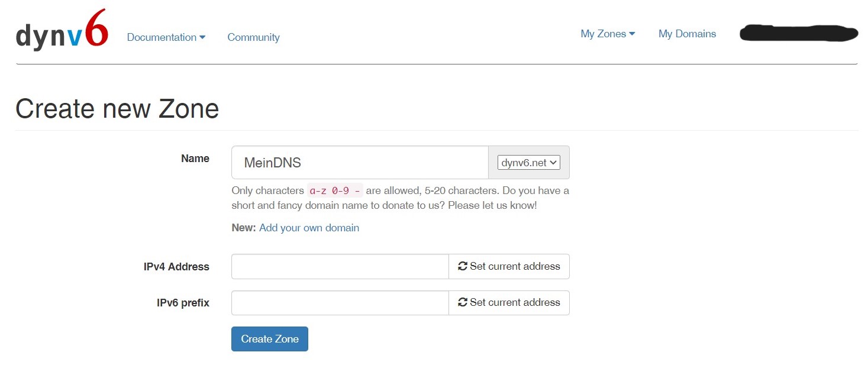Click the caret arrow next to My Zones
Viewport: 868px width, 378px height.
pos(632,34)
